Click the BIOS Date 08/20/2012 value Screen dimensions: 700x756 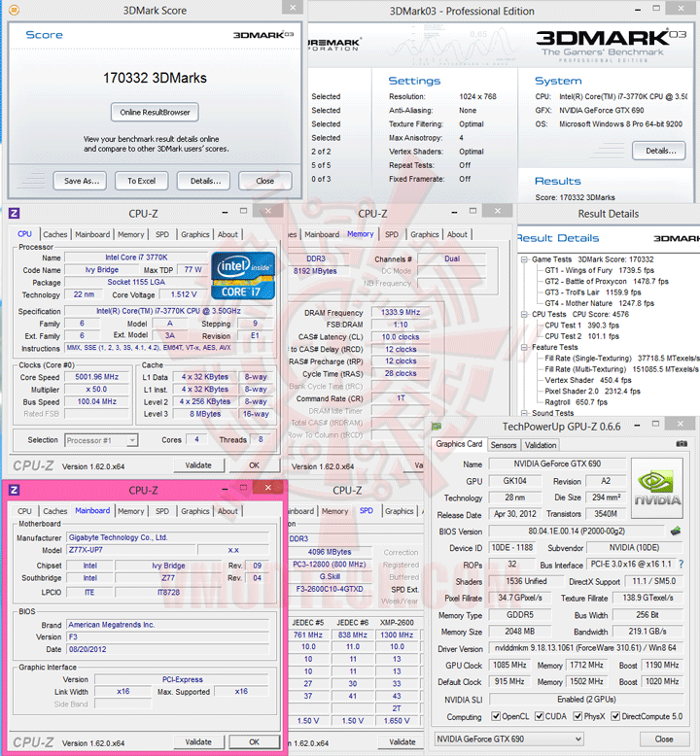point(168,649)
